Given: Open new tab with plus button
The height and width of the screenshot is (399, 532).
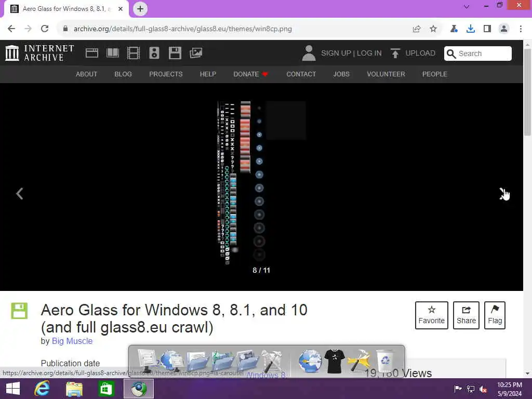Looking at the screenshot, I should click(x=140, y=9).
